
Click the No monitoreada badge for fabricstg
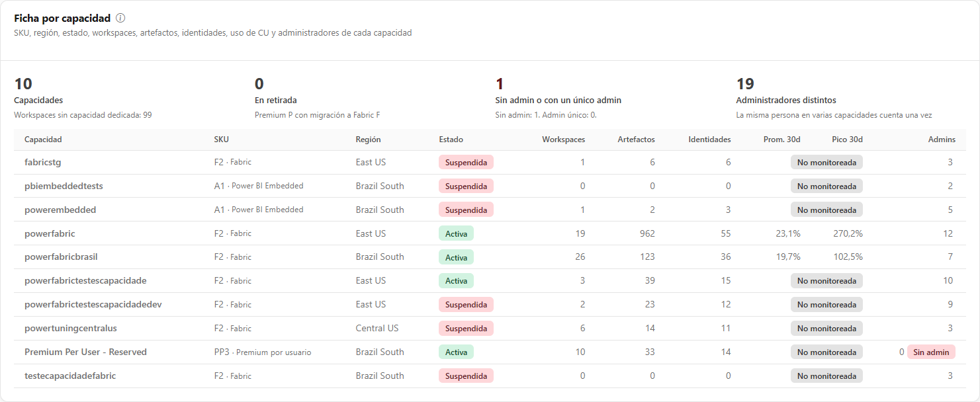coord(826,162)
